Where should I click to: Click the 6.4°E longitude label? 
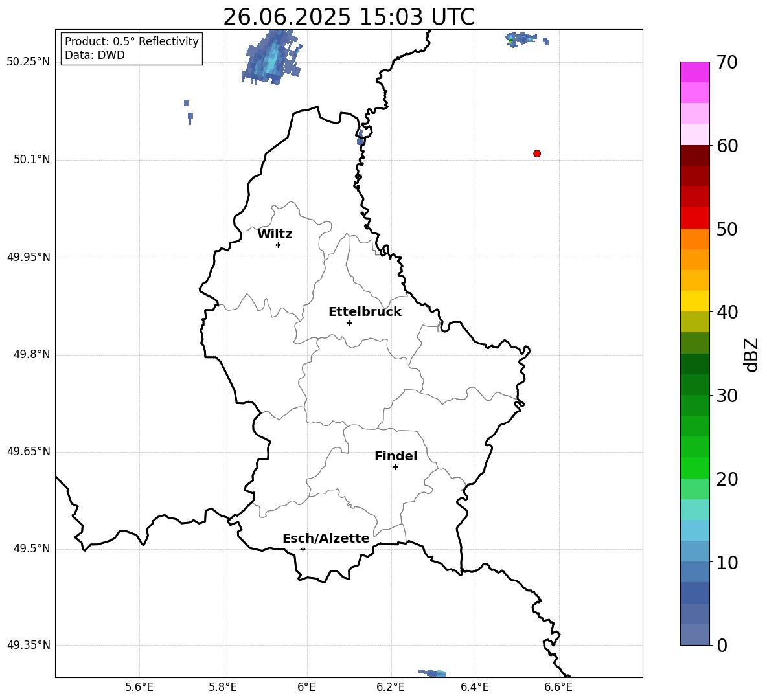tap(474, 687)
